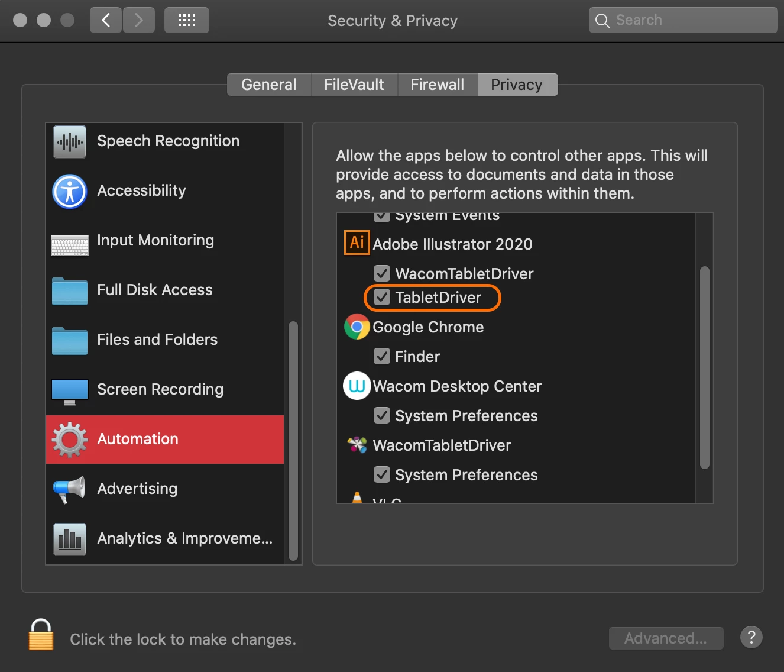Viewport: 784px width, 672px height.
Task: Show all preferences with grid button
Action: pos(187,20)
